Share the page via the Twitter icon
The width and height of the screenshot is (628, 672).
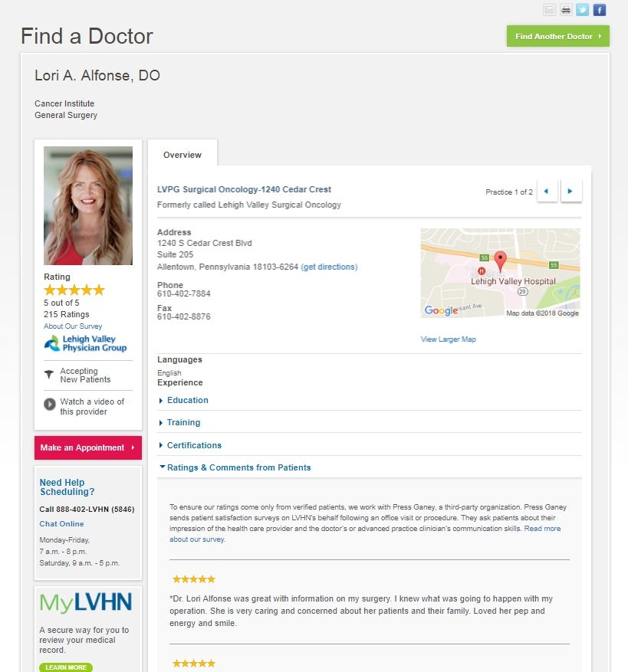[x=582, y=9]
